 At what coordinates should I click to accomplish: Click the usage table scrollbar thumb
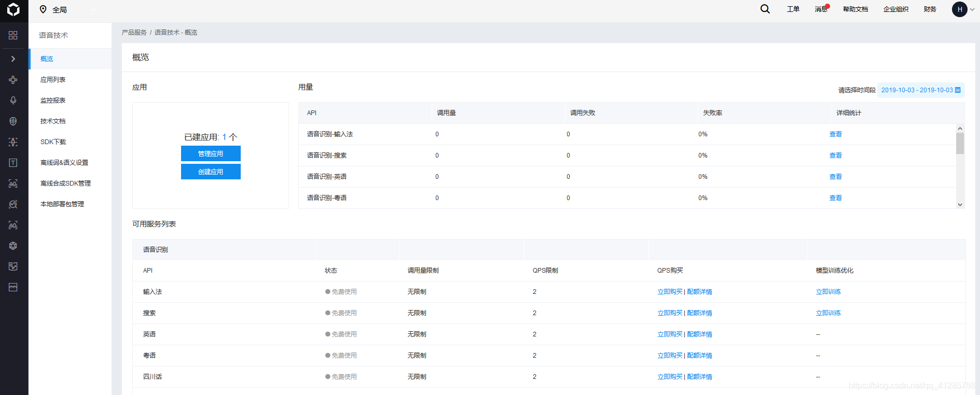[960, 144]
